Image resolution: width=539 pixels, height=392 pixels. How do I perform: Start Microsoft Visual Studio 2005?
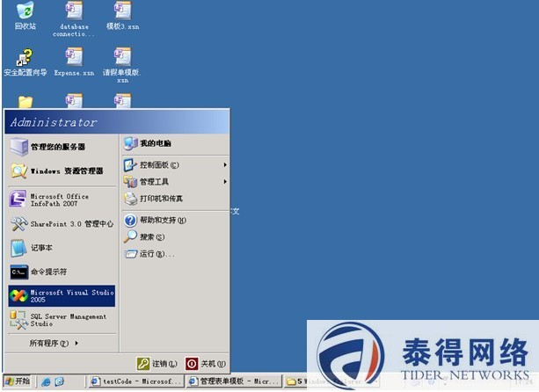62,296
